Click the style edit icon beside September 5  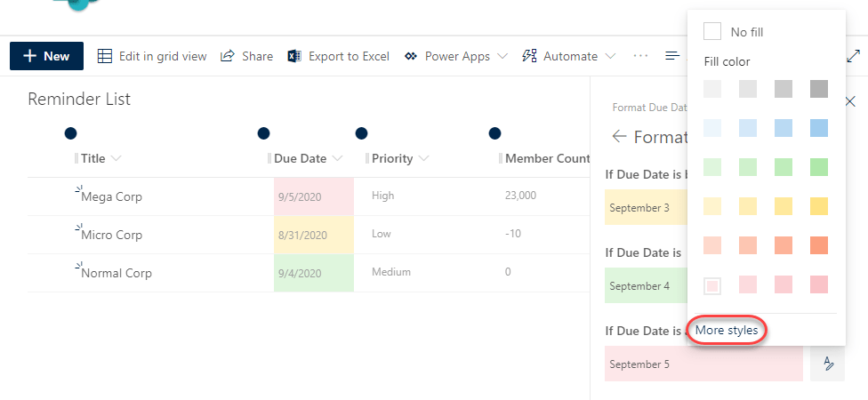(827, 364)
